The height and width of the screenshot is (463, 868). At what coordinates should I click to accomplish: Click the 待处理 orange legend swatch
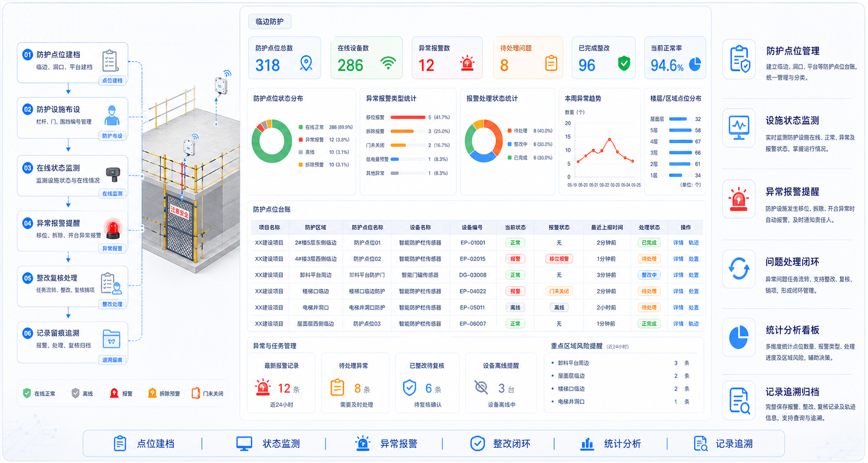click(510, 131)
